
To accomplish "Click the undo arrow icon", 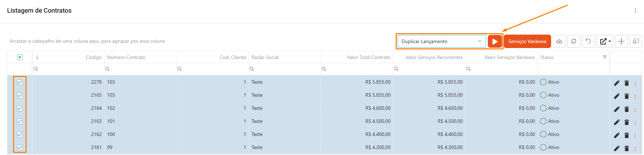I will 588,41.
